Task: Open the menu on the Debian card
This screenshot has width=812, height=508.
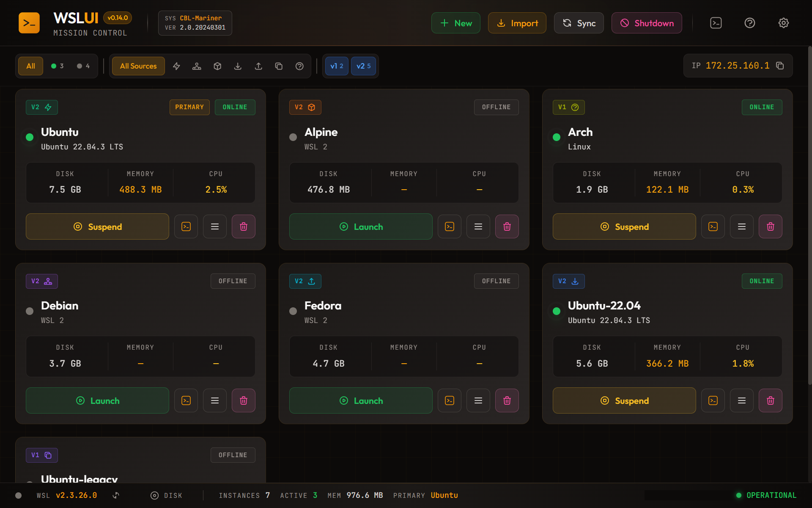Action: 214,400
